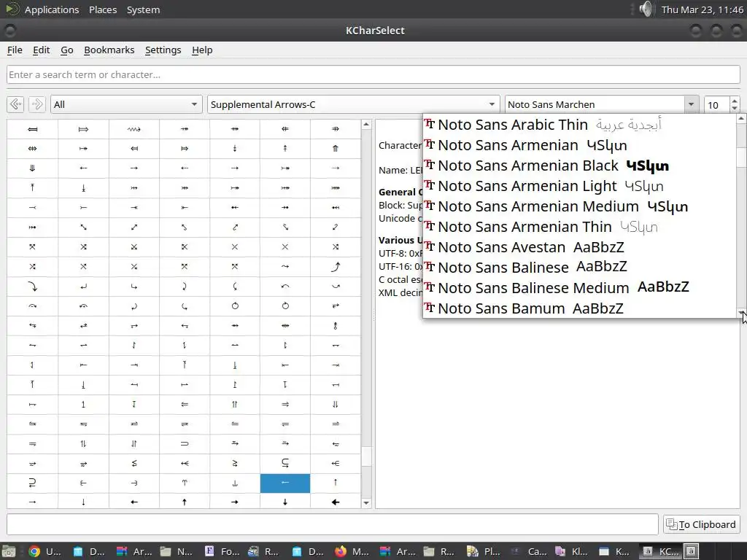Open the Help menu

[x=202, y=50]
